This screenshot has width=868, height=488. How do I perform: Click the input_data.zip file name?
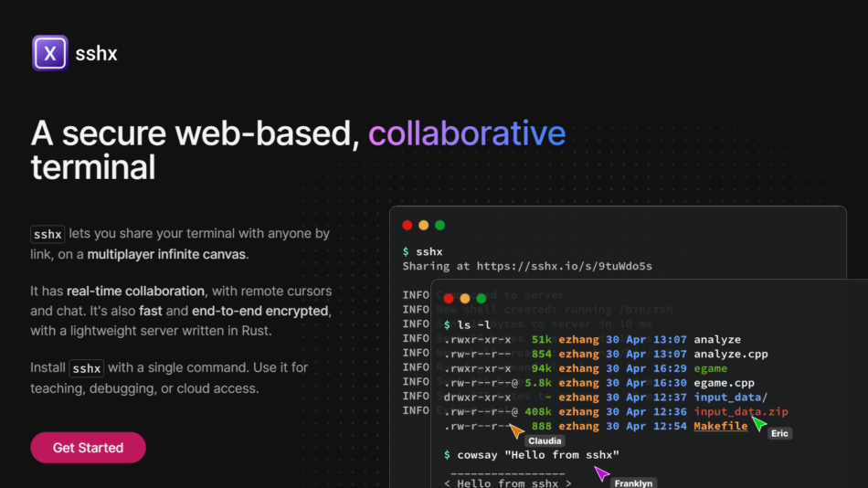(x=740, y=411)
